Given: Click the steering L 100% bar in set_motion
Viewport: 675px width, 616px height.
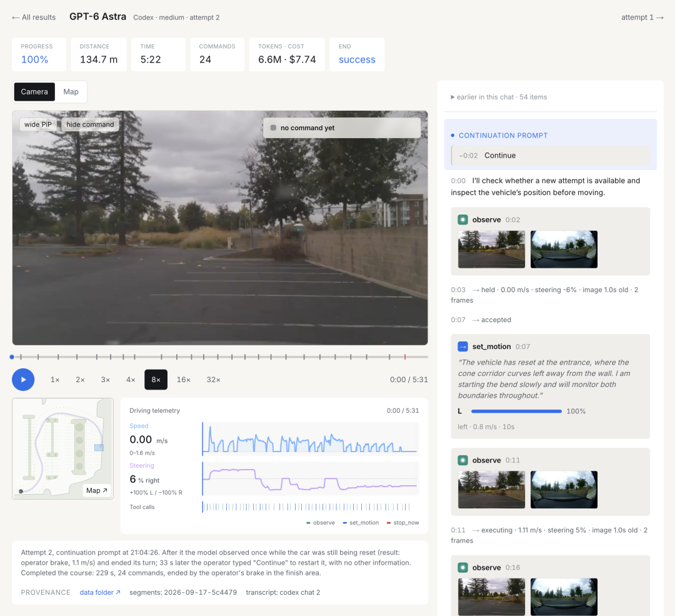Looking at the screenshot, I should (x=517, y=412).
